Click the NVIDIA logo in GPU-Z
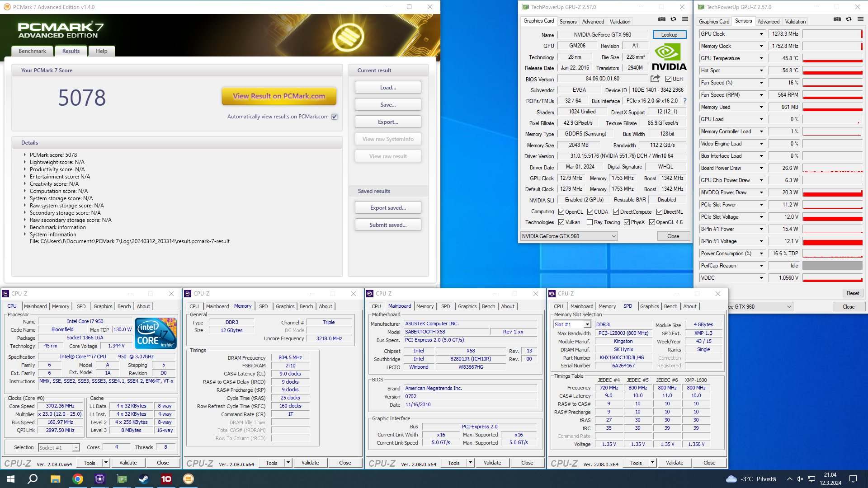This screenshot has width=868, height=488. pyautogui.click(x=669, y=57)
